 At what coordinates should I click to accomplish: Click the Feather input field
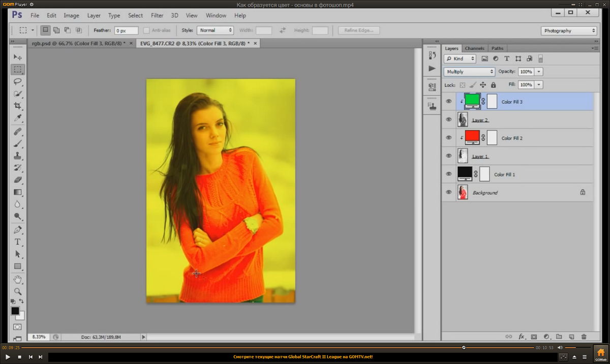point(126,31)
